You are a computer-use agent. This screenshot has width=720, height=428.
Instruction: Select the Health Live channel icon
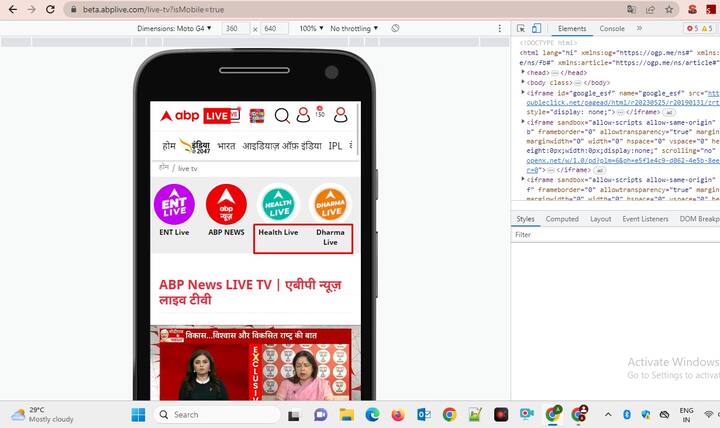[x=278, y=204]
